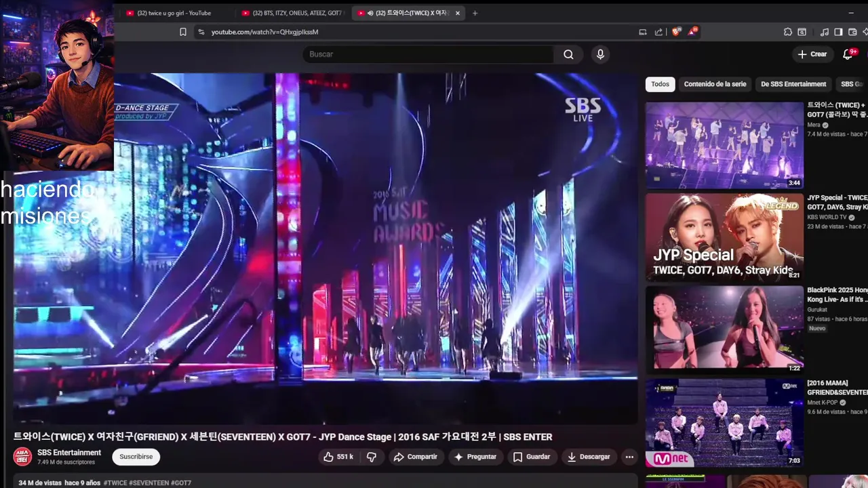Toggle the browser sidebar panel icon
The image size is (868, 488).
(839, 32)
